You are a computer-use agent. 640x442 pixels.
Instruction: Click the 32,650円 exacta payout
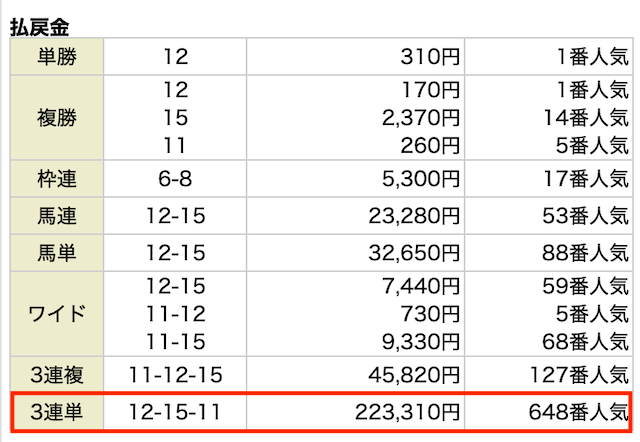pos(414,253)
